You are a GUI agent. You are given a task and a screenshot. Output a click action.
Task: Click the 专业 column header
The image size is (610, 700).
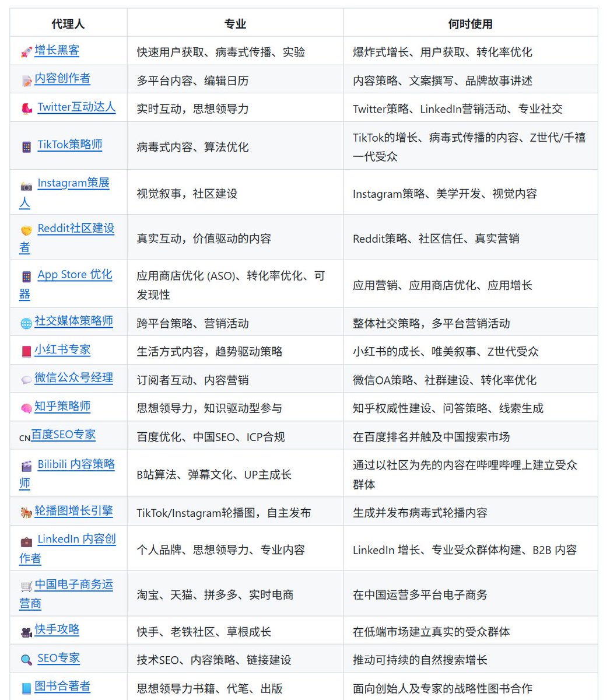[x=235, y=24]
